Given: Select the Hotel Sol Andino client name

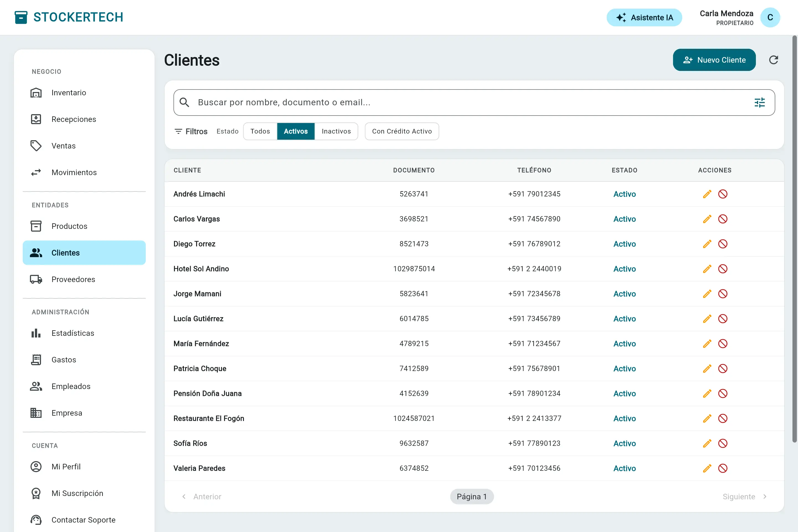Looking at the screenshot, I should click(201, 269).
